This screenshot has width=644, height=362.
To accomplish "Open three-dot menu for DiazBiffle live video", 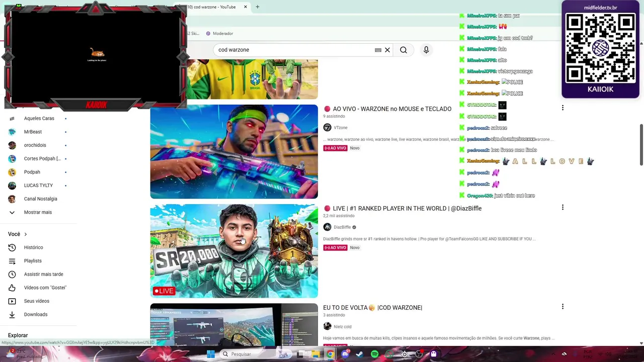I will (x=562, y=208).
